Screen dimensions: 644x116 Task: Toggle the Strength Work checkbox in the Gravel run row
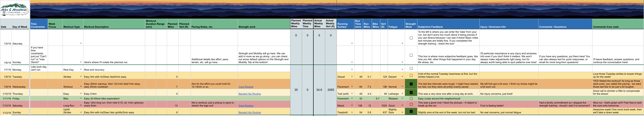click(x=411, y=75)
